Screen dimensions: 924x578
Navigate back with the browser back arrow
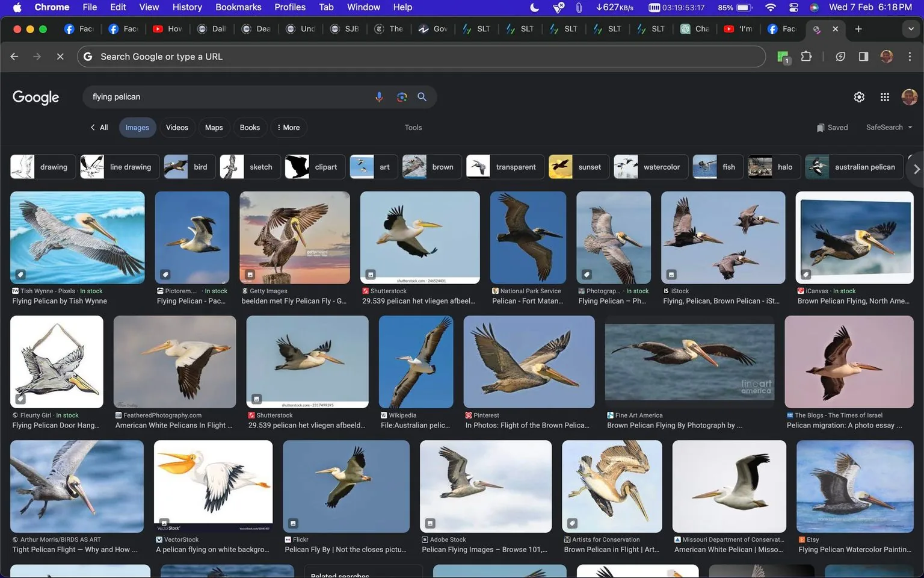(14, 56)
